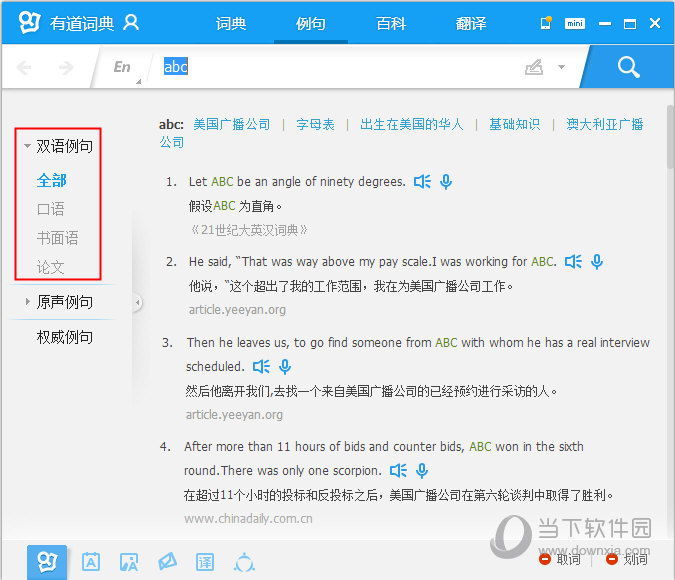Open the En language selector dropdown
This screenshot has width=675, height=580.
(x=125, y=68)
